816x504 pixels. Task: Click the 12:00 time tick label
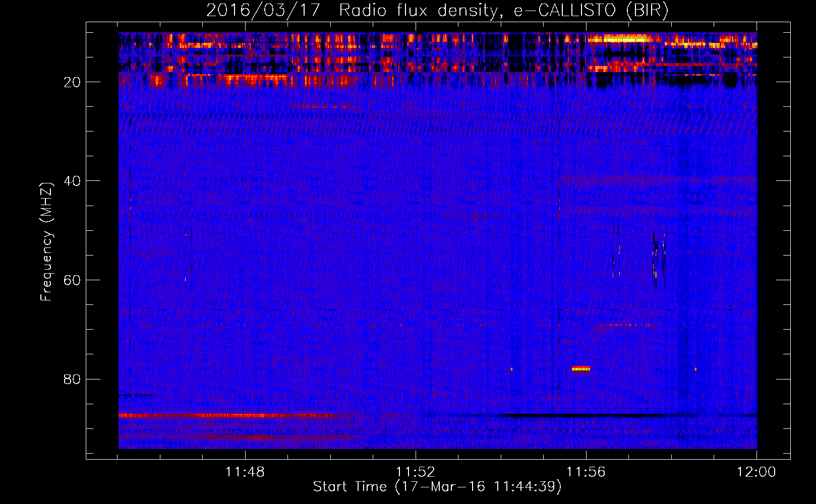[756, 472]
